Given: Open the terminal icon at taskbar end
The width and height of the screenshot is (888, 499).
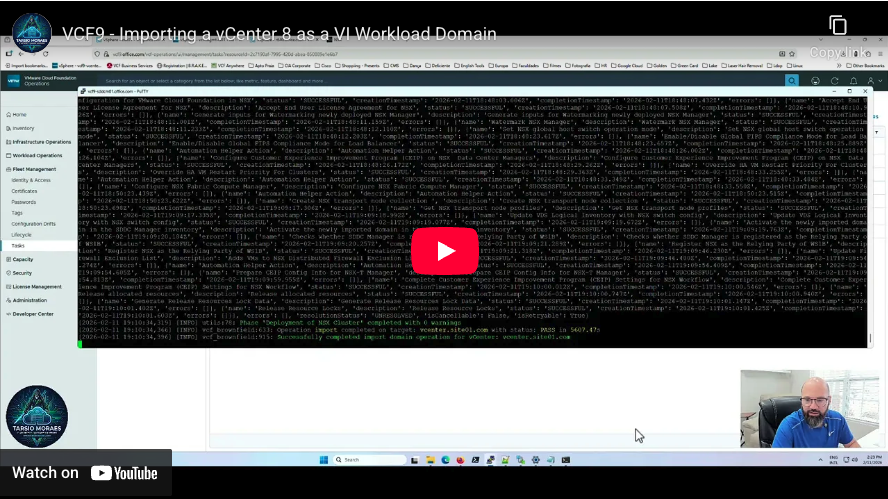Looking at the screenshot, I should pyautogui.click(x=566, y=460).
